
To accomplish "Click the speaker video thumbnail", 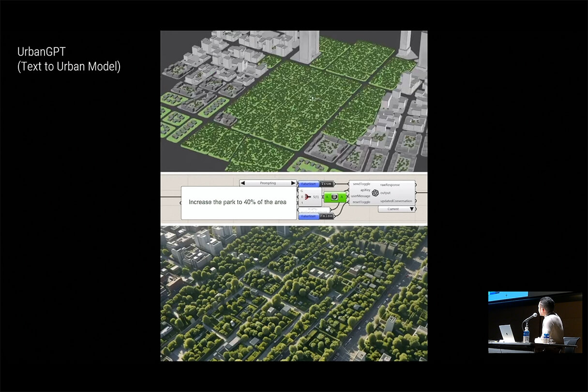I will click(535, 322).
